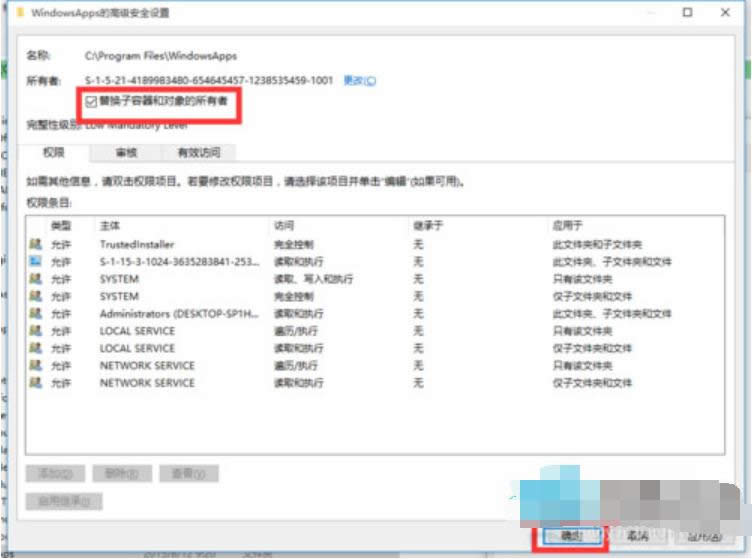The image size is (752, 559).
Task: Click the C:\Program Files\WindowsApps path text
Action: point(161,56)
